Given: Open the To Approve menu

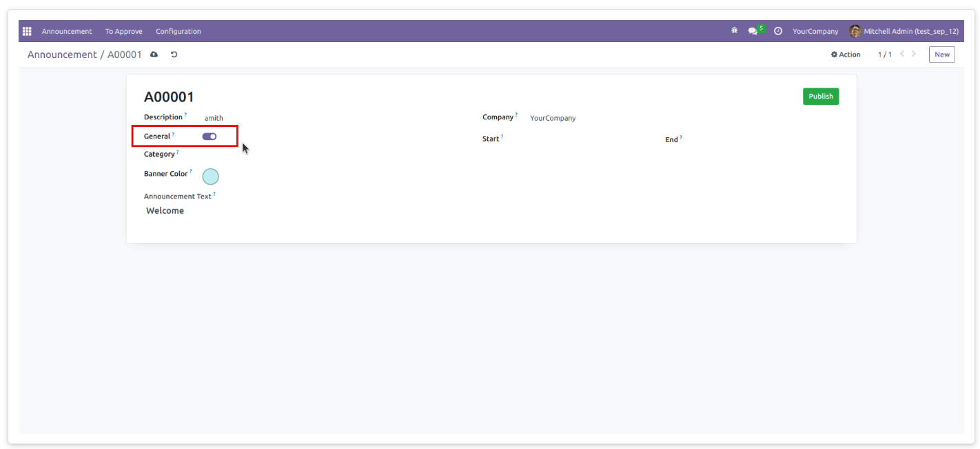Looking at the screenshot, I should tap(124, 31).
